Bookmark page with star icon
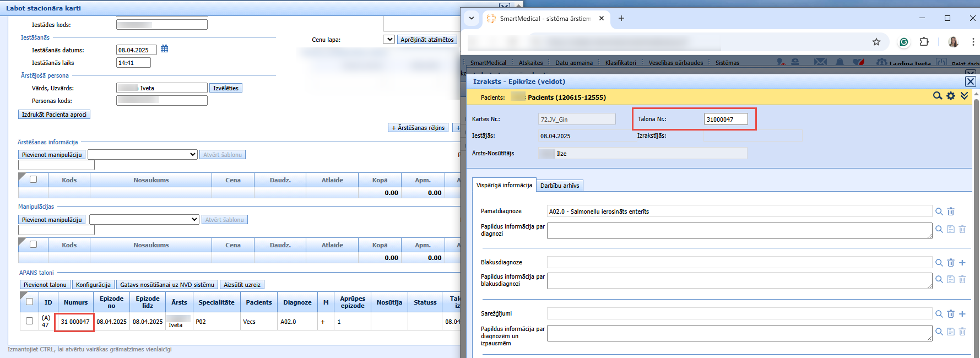 pos(876,42)
